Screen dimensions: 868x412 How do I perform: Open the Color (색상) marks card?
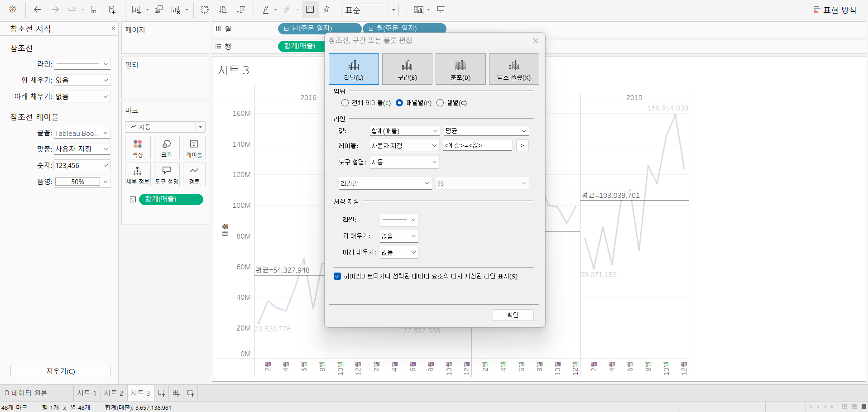click(x=138, y=148)
